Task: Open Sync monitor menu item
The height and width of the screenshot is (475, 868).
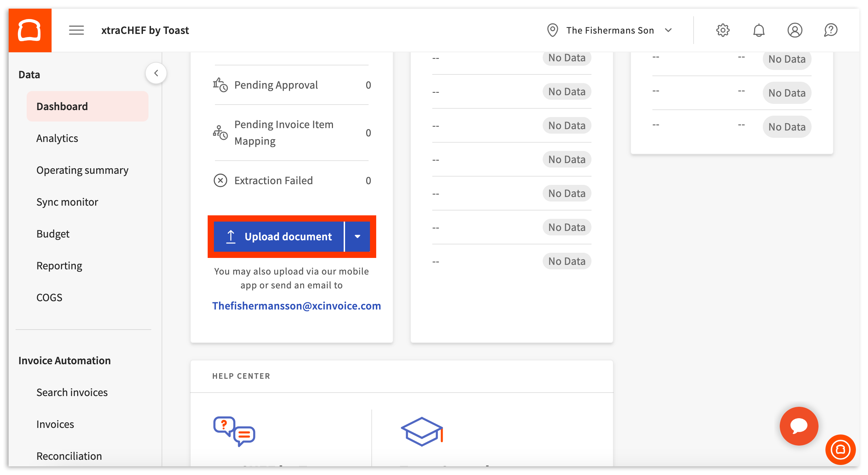Action: 67,202
